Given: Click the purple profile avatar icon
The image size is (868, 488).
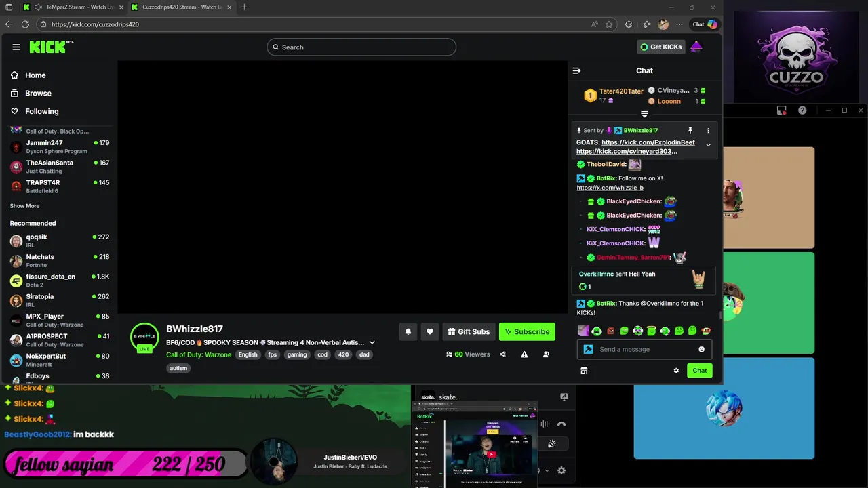Looking at the screenshot, I should tap(696, 47).
